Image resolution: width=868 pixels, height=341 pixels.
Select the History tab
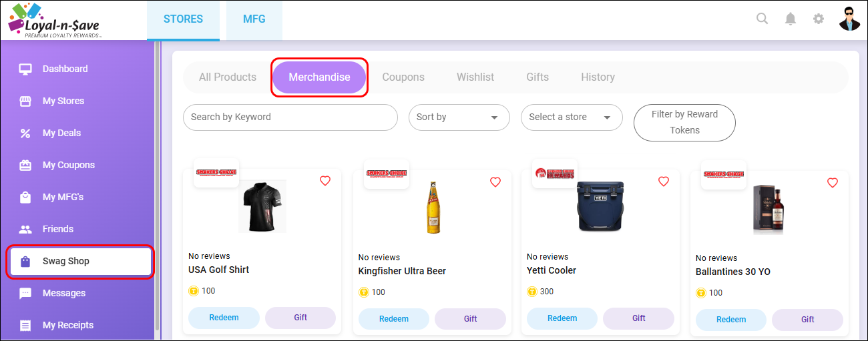[598, 77]
